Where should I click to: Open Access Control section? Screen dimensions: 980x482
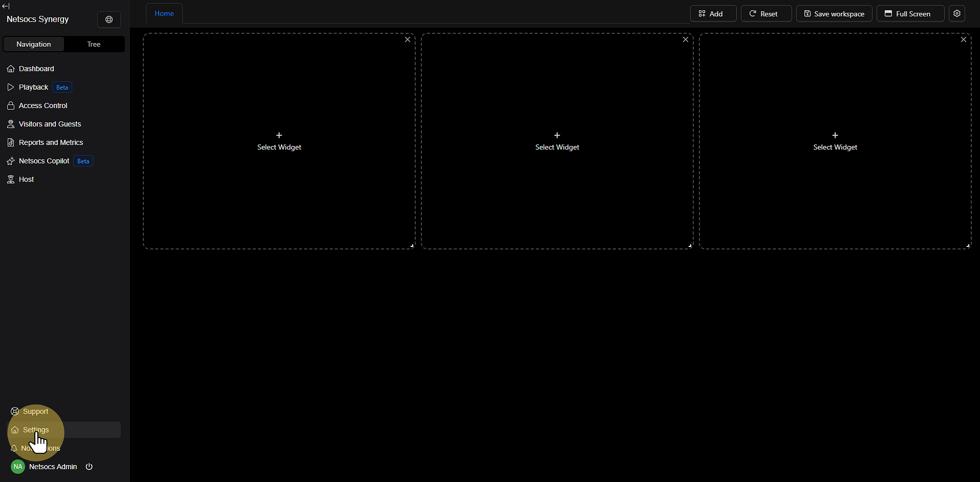[x=43, y=106]
